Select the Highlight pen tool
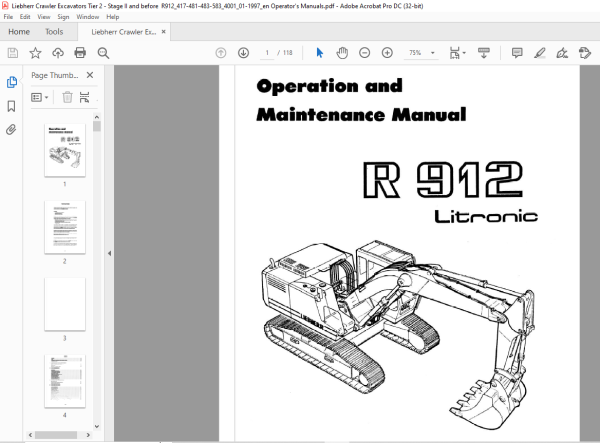Viewport: 600px width, 443px height. [x=540, y=53]
